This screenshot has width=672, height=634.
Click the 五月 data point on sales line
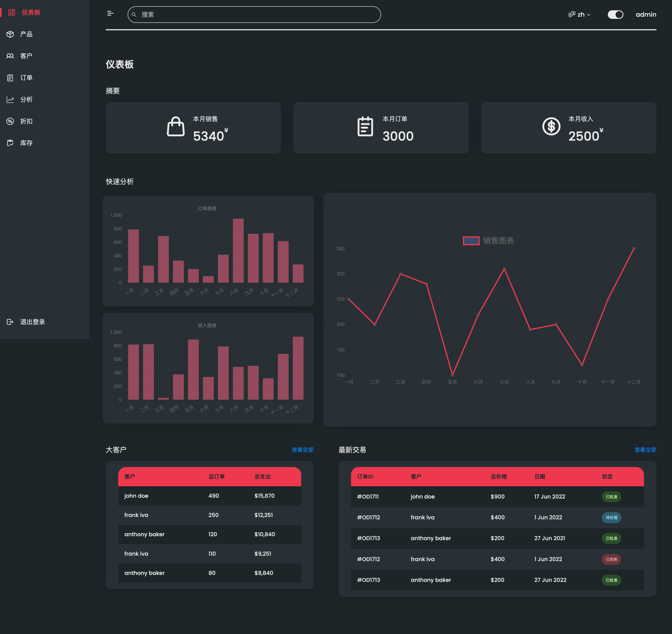452,375
